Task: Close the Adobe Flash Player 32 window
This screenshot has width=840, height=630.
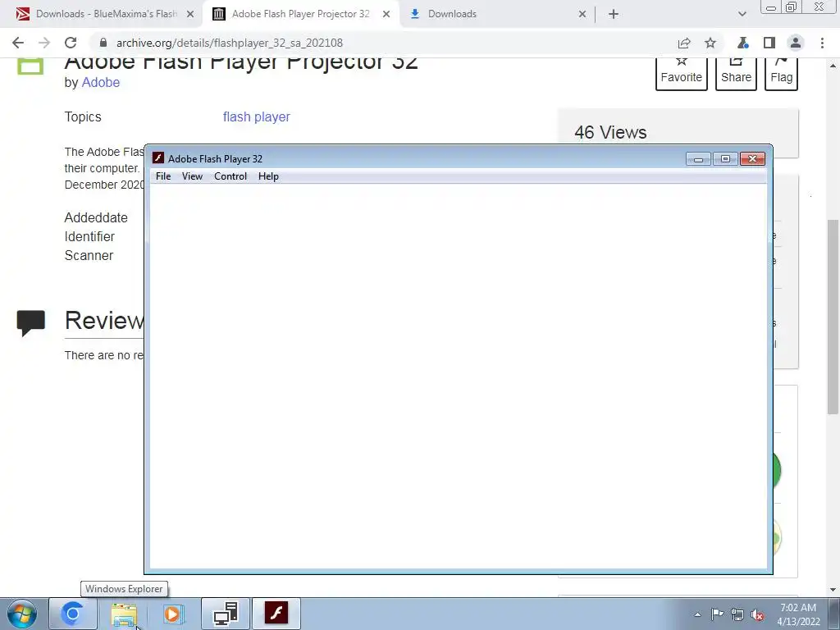Action: [752, 159]
